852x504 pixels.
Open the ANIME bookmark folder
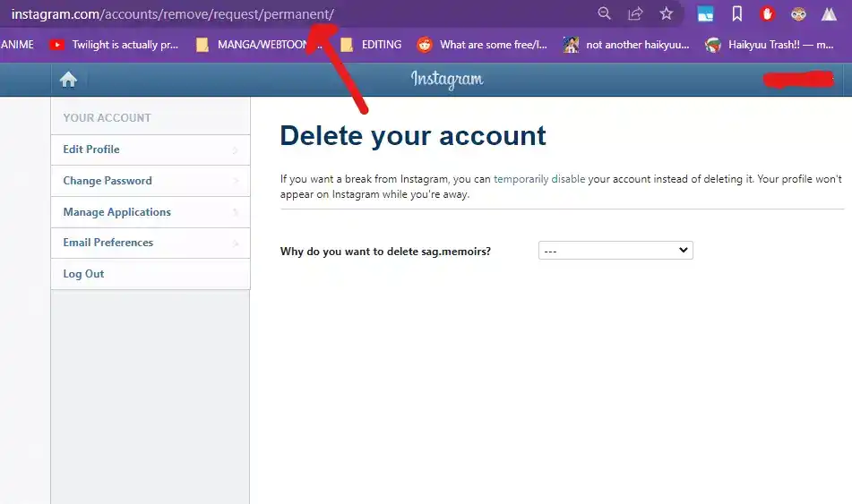pos(17,45)
